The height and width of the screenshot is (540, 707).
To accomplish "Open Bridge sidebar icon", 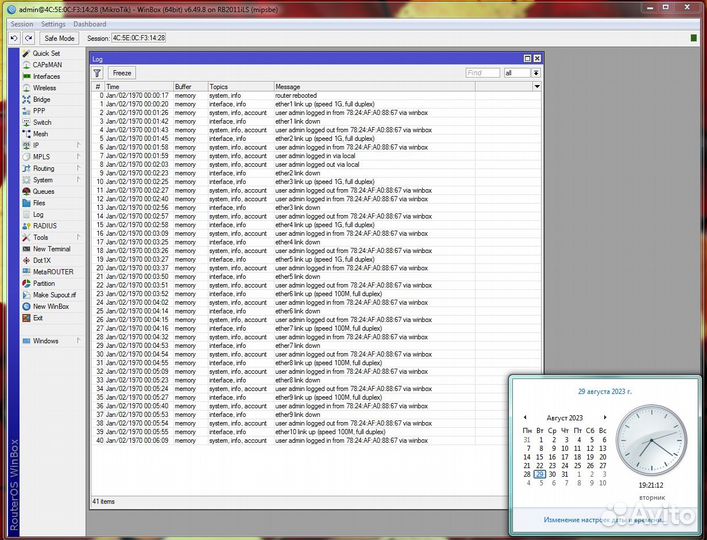I will click(27, 99).
